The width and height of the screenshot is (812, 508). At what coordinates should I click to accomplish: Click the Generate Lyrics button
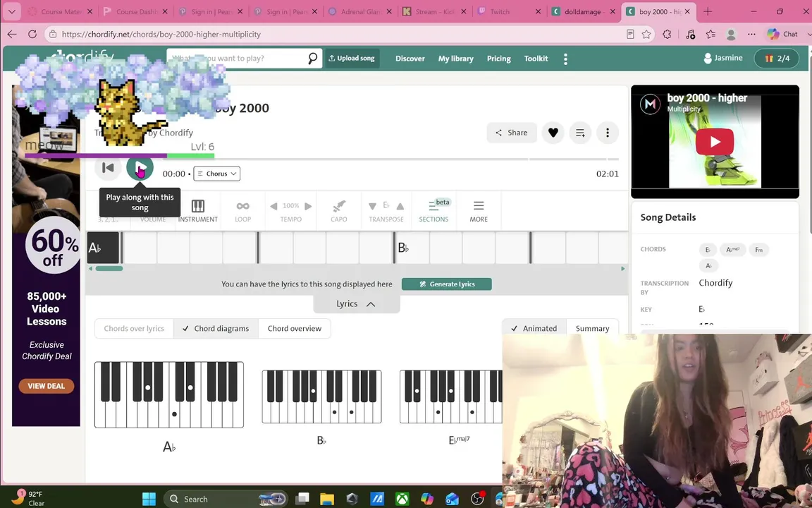coord(446,284)
